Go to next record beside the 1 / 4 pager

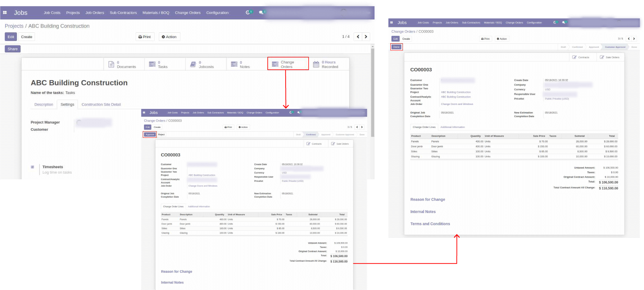pos(366,37)
